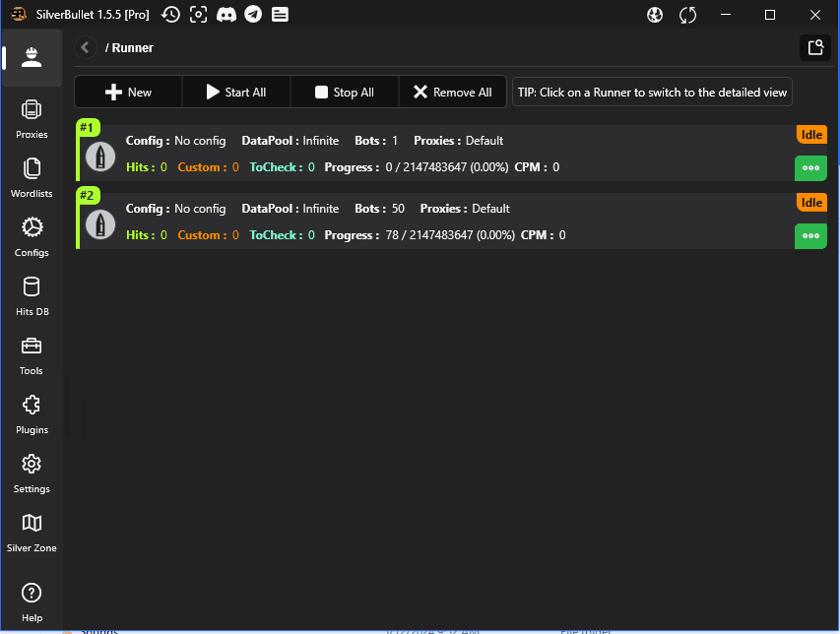The height and width of the screenshot is (634, 840).
Task: Remove All runners
Action: tap(453, 93)
